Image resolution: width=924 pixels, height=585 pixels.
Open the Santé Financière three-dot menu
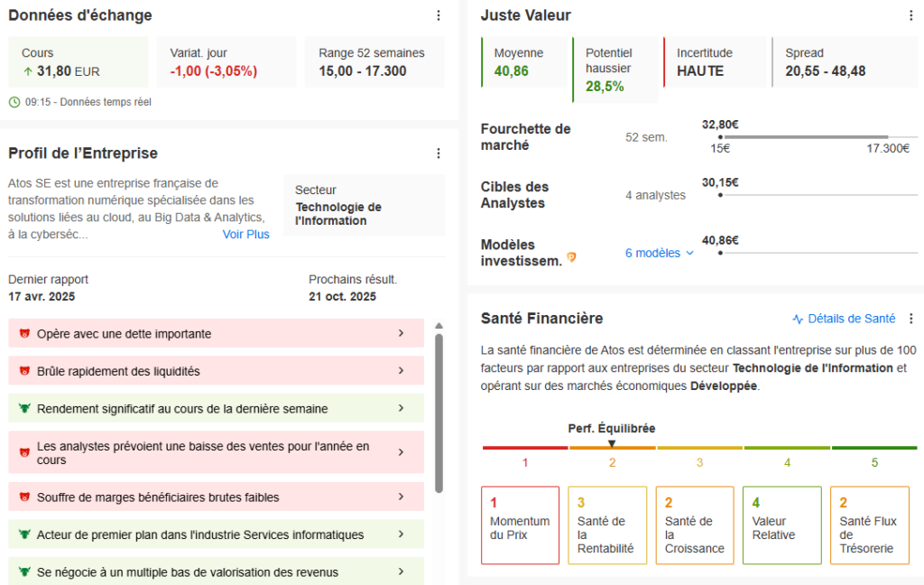click(x=910, y=319)
